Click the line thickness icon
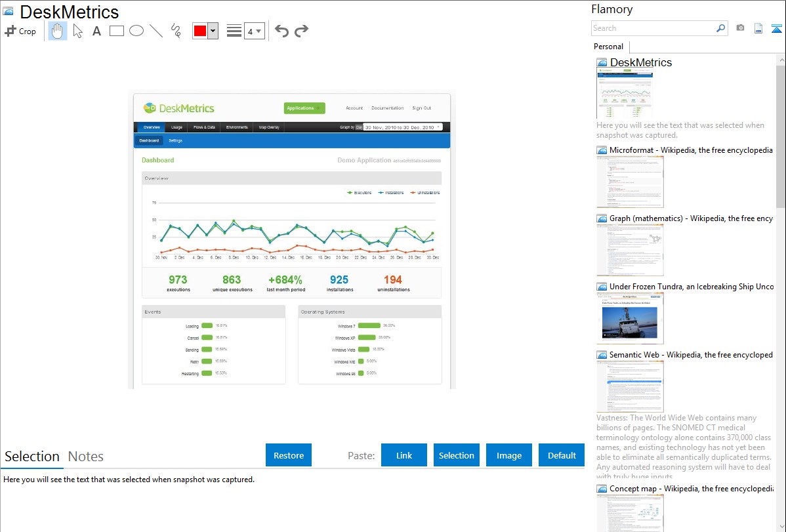This screenshot has height=532, width=786. [x=234, y=31]
